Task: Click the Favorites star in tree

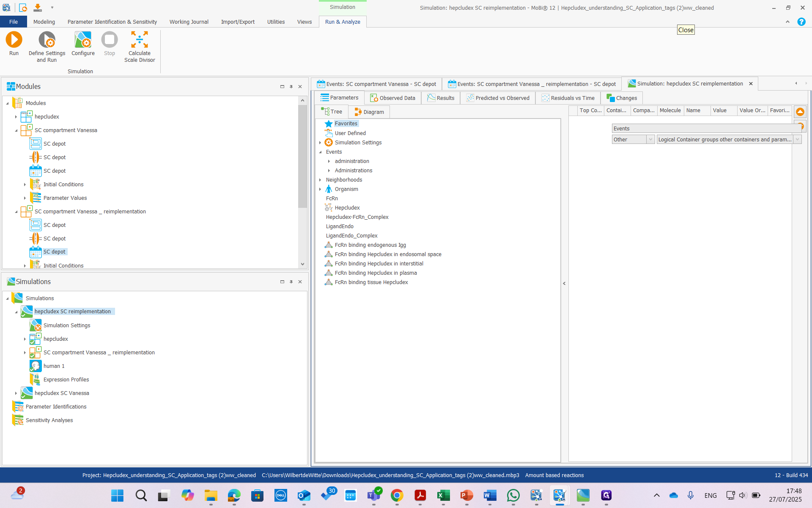Action: tap(329, 124)
